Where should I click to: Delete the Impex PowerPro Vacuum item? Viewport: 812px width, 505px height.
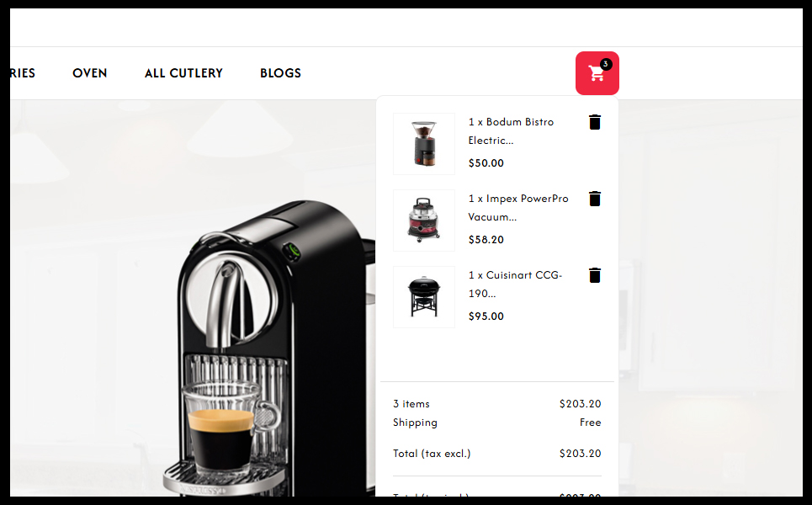[595, 199]
